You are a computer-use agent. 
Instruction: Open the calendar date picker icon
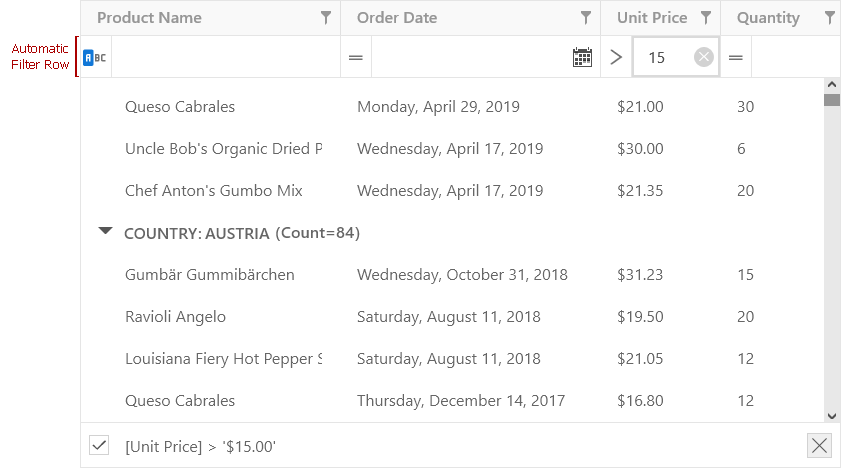582,57
